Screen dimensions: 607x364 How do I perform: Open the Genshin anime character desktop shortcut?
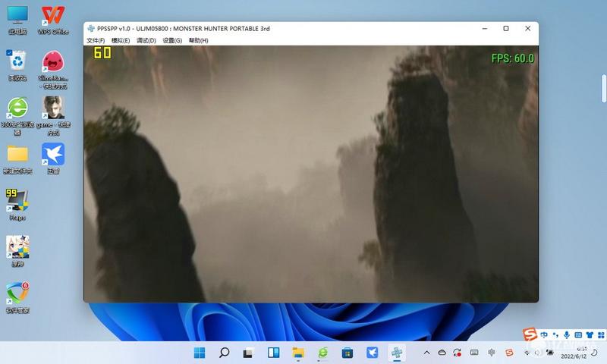click(x=17, y=252)
